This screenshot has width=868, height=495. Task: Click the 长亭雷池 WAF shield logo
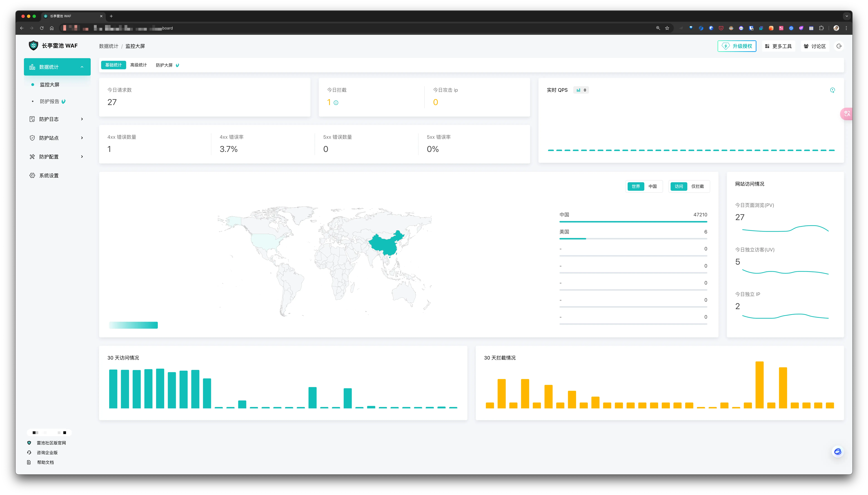33,45
